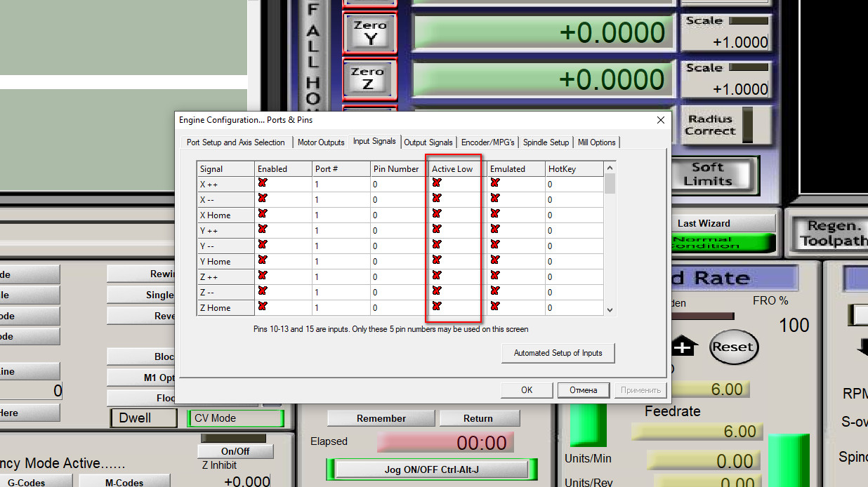Toggle the Enabled mark for X ++

tap(263, 182)
